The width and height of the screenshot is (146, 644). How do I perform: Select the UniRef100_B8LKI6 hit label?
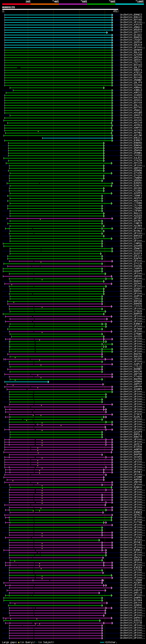(x=131, y=52)
